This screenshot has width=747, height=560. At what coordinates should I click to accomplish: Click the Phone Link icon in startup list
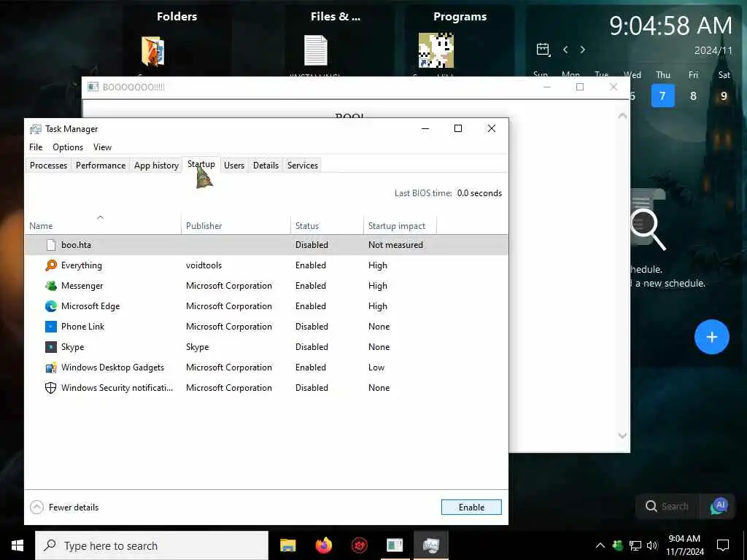click(51, 327)
